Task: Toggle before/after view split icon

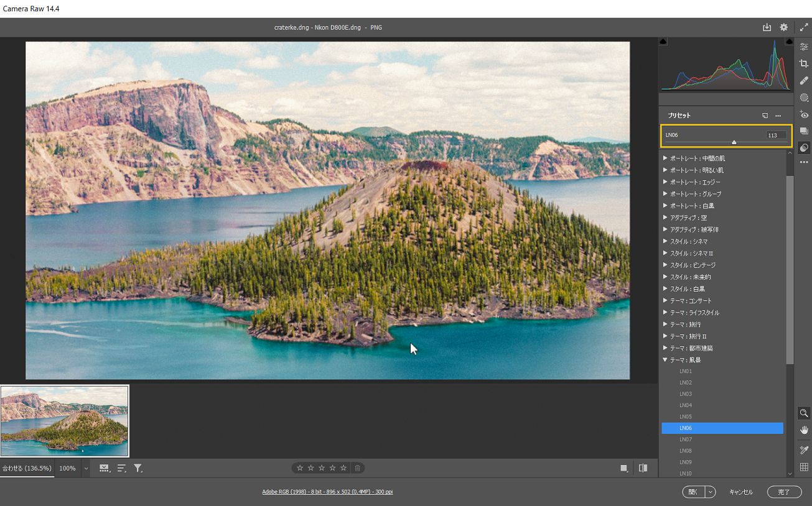Action: (643, 468)
